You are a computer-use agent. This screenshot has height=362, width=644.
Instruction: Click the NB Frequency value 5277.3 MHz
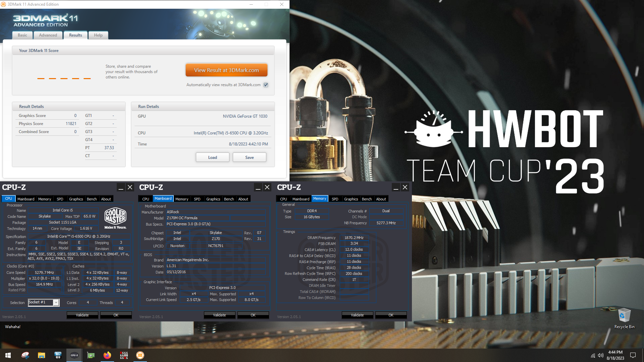tap(386, 223)
